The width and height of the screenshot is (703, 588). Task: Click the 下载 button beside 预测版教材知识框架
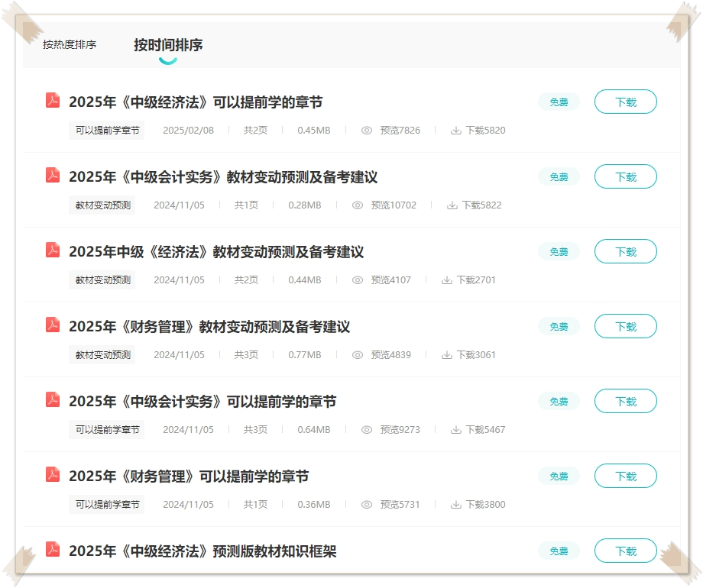625,550
